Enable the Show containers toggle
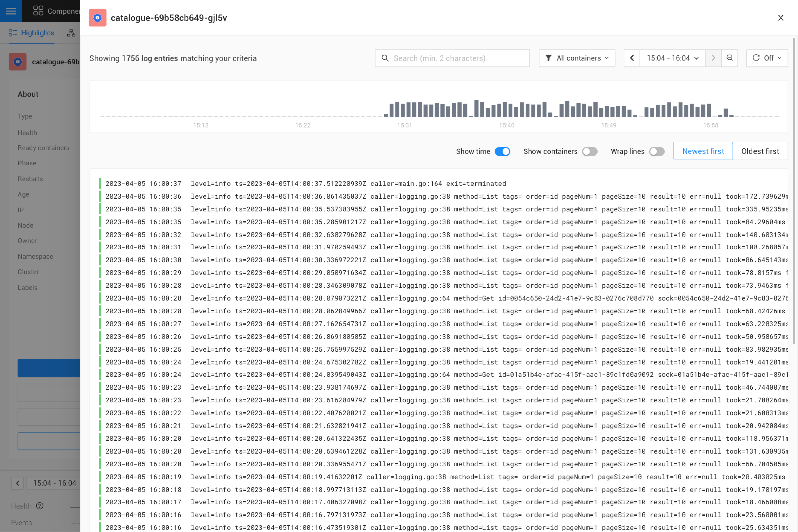Image resolution: width=798 pixels, height=532 pixels. tap(590, 151)
